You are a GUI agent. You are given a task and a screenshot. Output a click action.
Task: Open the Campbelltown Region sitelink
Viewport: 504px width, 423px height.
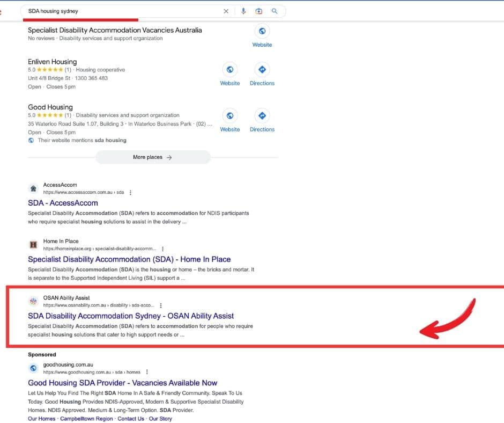(86, 419)
